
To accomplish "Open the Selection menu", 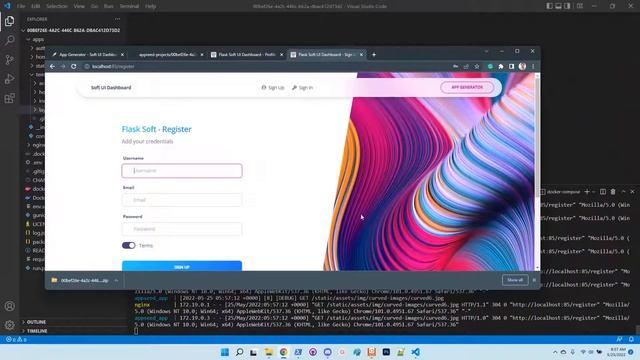I will tap(56, 6).
